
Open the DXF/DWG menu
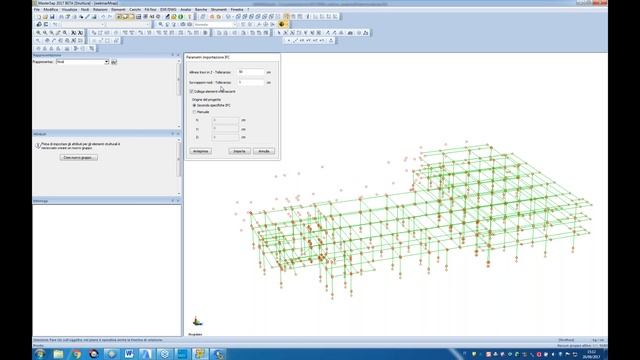(168, 9)
